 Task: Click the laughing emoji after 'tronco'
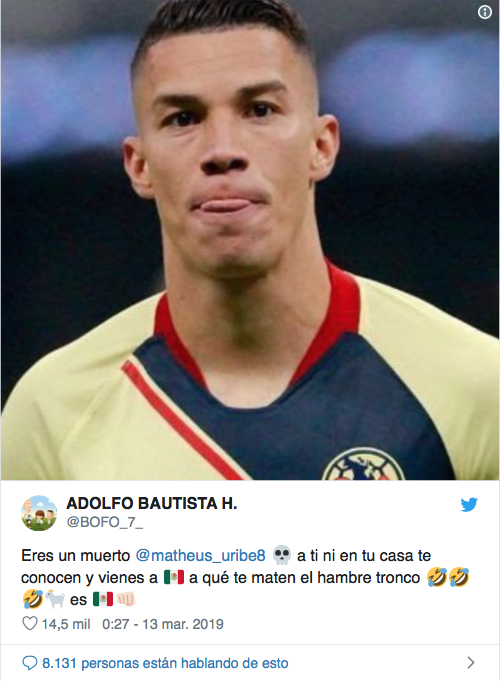(436, 578)
